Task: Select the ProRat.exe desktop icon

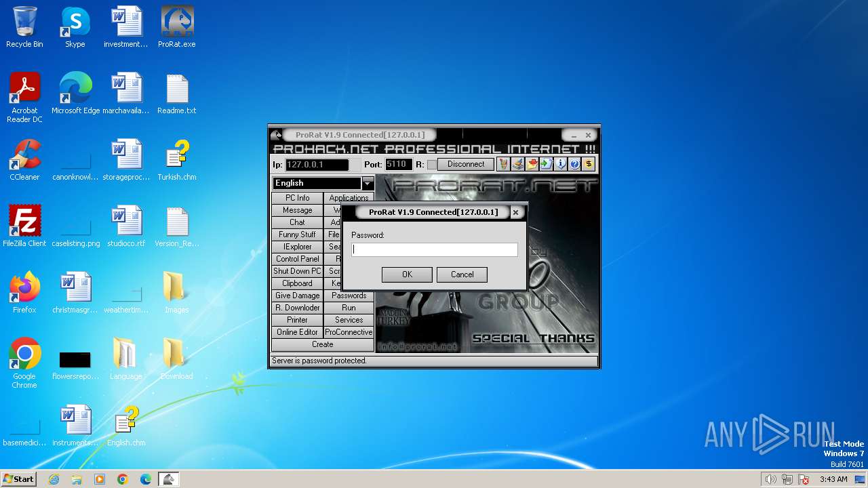Action: coord(177,27)
